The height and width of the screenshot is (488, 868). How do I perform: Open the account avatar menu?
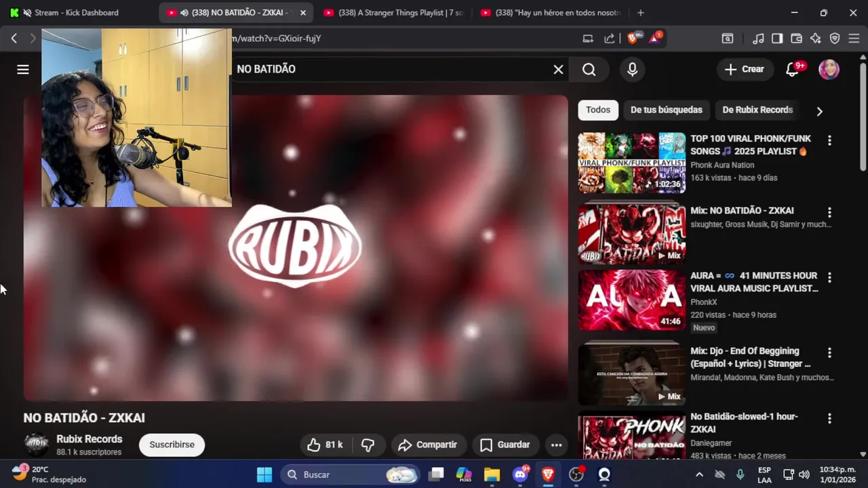pyautogui.click(x=829, y=69)
